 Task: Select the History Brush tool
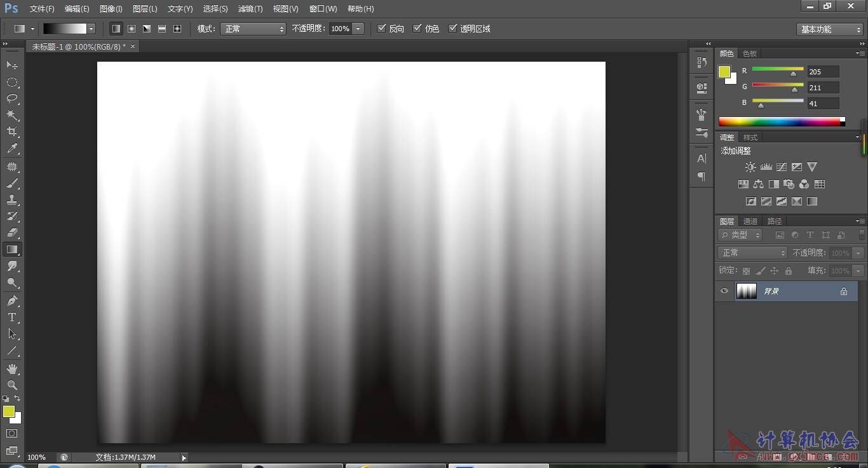point(12,216)
